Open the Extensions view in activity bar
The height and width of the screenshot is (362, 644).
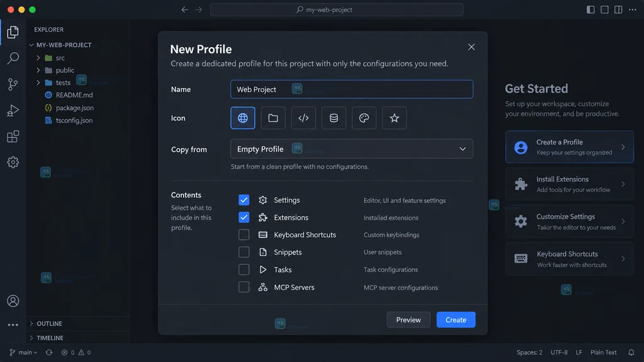[13, 136]
